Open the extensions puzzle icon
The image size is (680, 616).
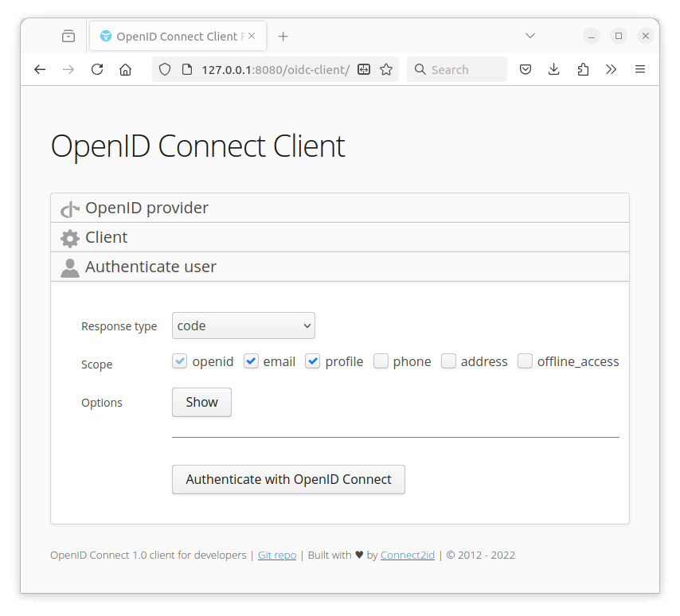(583, 69)
